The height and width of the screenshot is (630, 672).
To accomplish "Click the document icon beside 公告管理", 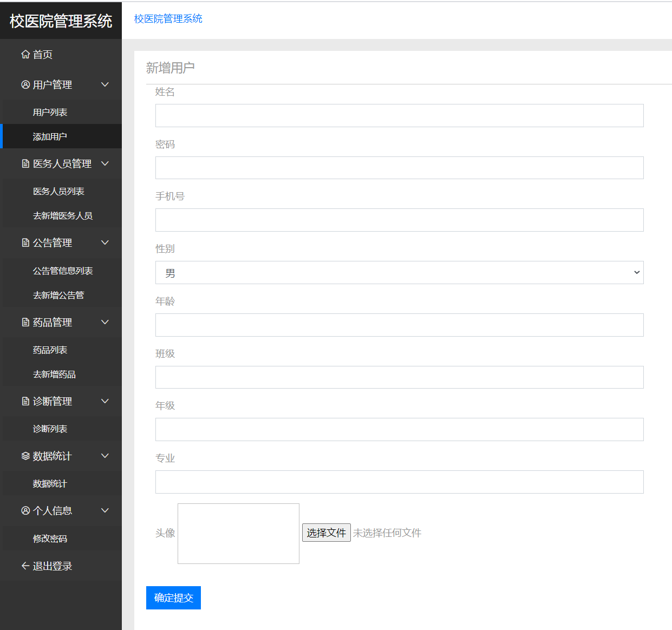I will [x=25, y=242].
